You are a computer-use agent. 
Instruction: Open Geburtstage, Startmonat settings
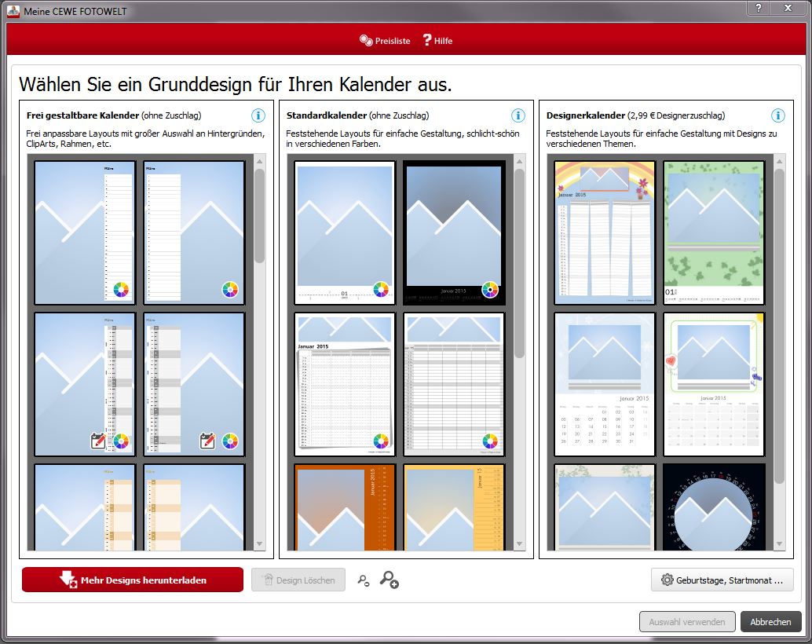coord(722,580)
